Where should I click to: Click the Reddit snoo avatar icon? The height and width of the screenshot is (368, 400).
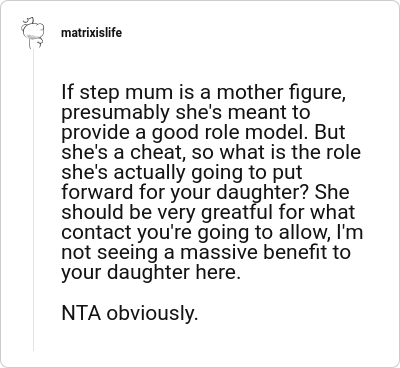coord(33,32)
